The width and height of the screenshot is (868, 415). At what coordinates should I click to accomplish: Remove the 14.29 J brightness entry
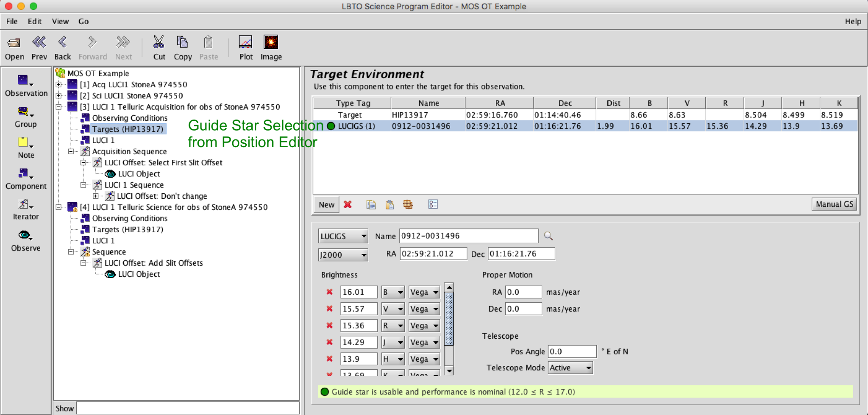pos(329,342)
